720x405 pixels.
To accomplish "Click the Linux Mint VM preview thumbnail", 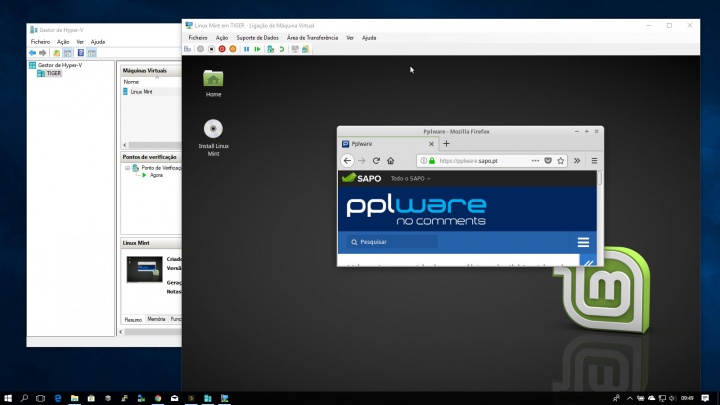I will click(x=147, y=269).
